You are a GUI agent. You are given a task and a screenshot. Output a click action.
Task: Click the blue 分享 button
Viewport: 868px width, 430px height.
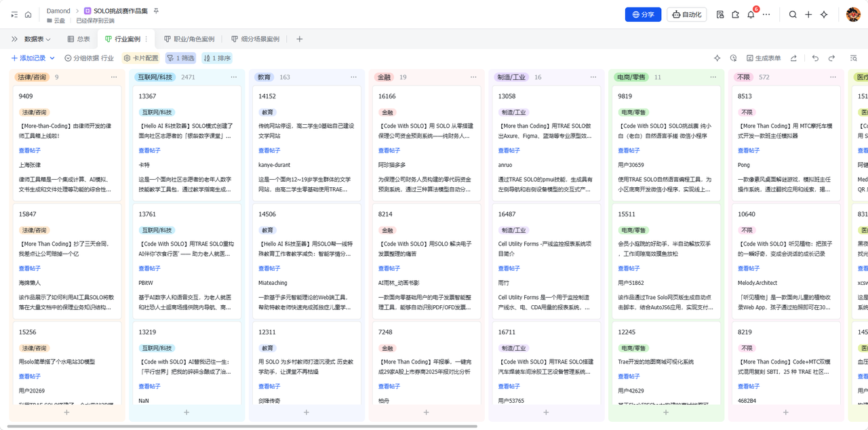643,14
